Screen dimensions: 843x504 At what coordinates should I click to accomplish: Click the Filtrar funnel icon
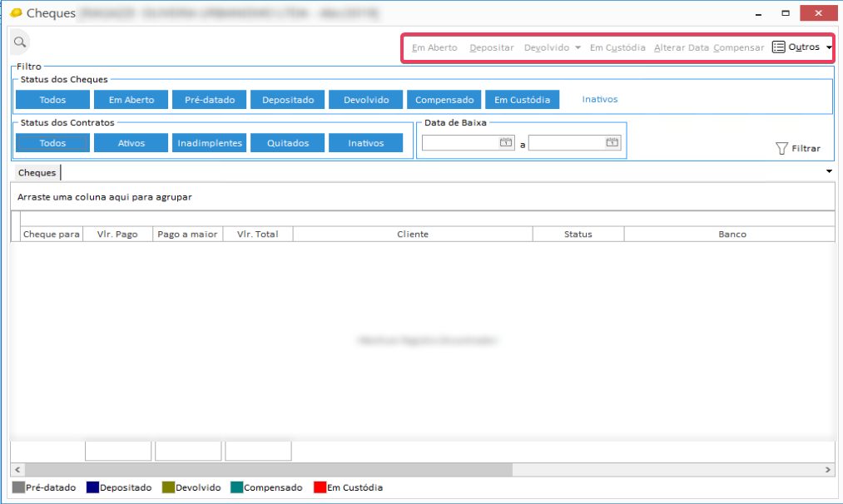(781, 148)
